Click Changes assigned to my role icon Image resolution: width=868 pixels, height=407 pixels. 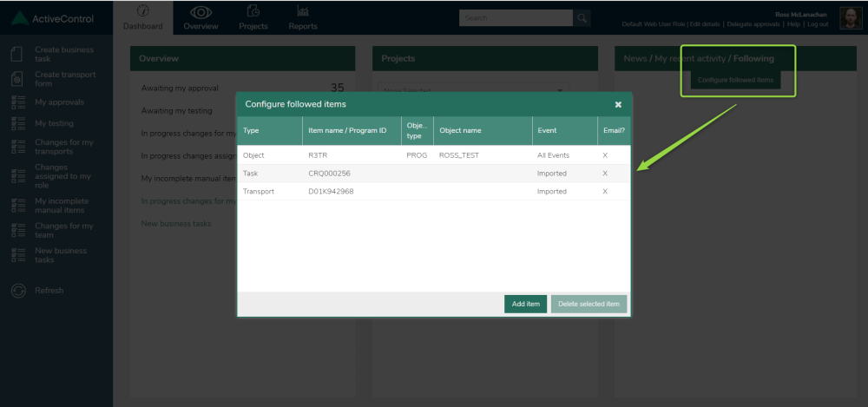tap(18, 176)
